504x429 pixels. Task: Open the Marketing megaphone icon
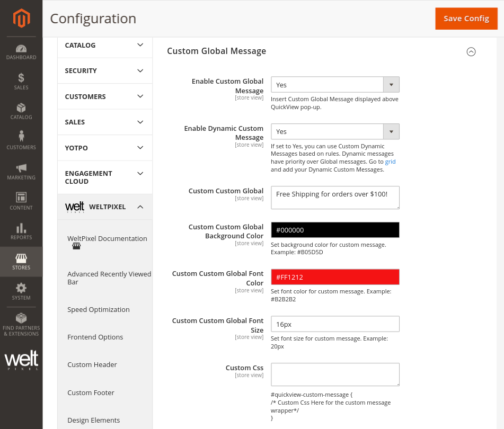point(21,168)
